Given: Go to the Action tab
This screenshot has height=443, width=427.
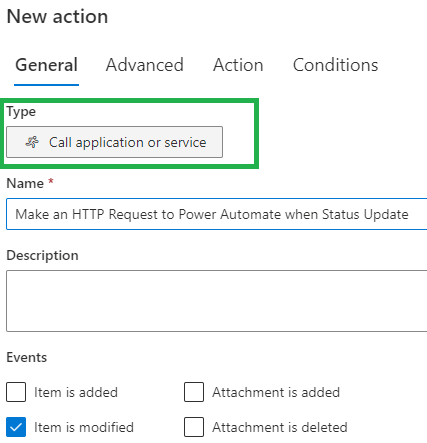Looking at the screenshot, I should click(x=238, y=65).
